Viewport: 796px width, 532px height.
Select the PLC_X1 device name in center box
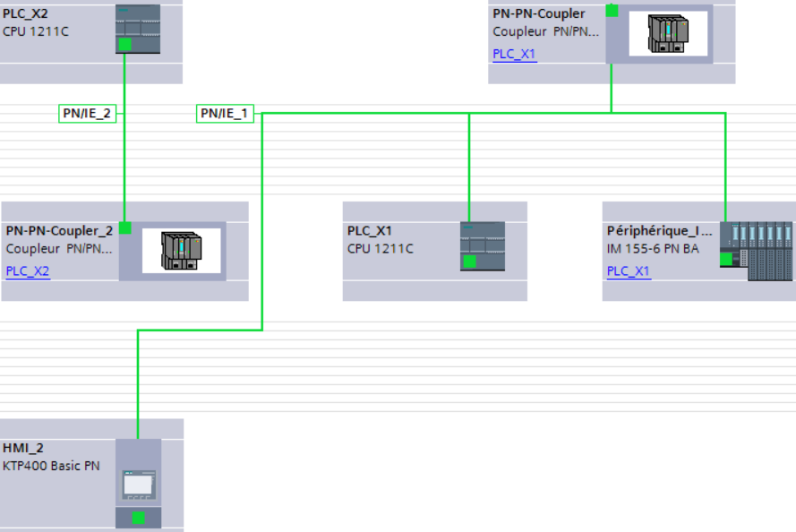pyautogui.click(x=370, y=231)
